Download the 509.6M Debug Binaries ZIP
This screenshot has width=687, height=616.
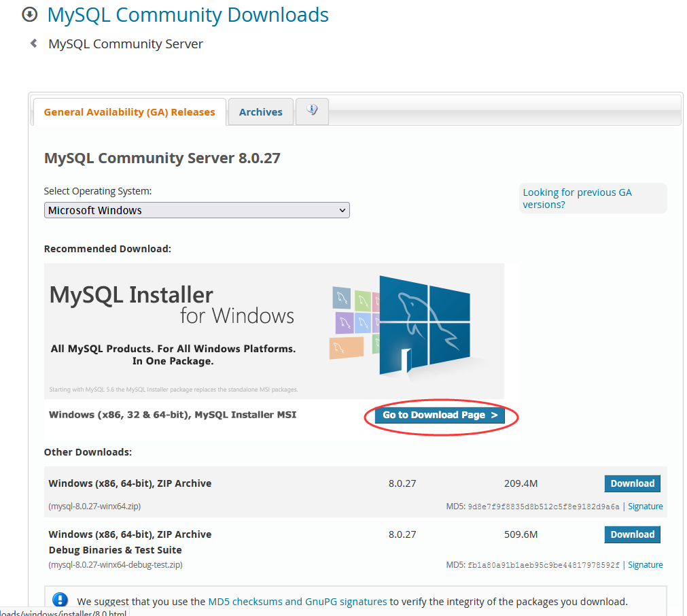pos(632,534)
